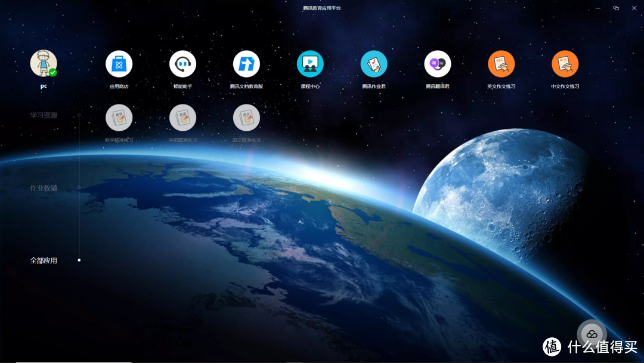Launch 腾讯作业君 homework app icon
The image size is (644, 363).
pyautogui.click(x=374, y=64)
